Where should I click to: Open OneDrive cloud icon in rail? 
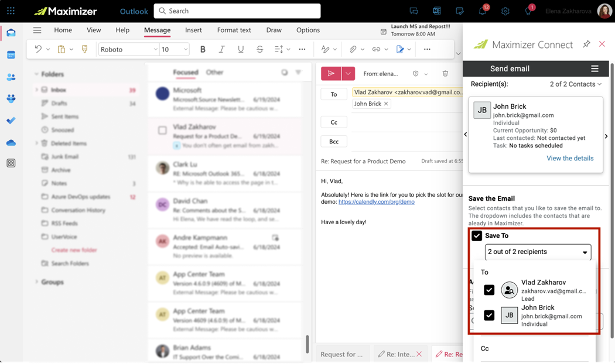(11, 143)
